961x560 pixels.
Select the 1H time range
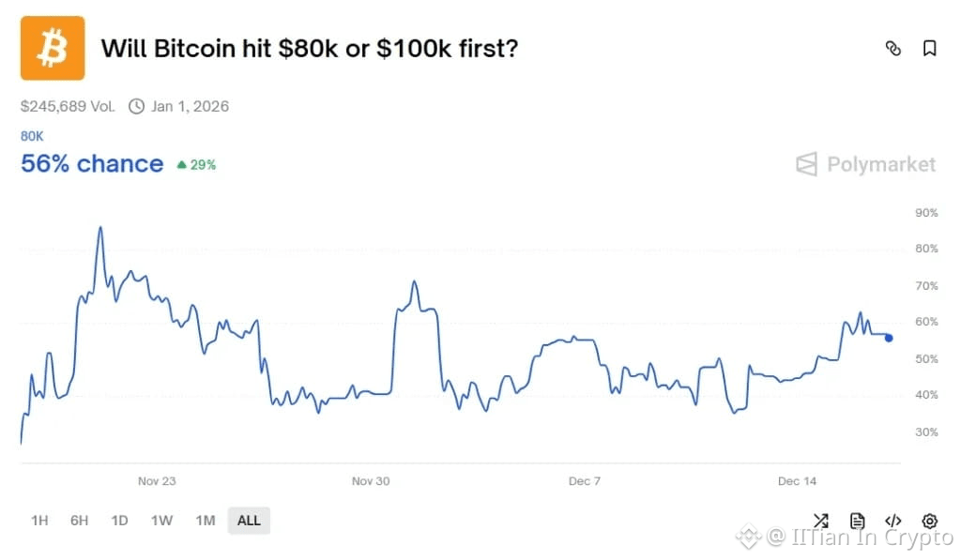(39, 520)
